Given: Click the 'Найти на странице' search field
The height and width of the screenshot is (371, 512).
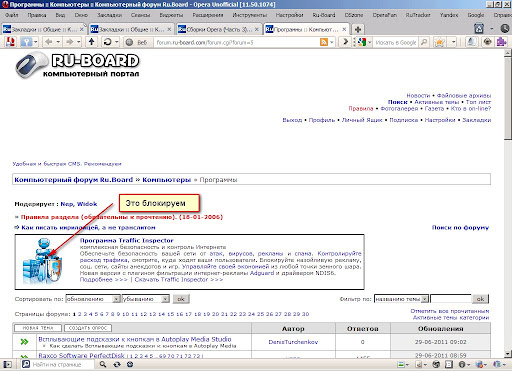Looking at the screenshot, I should point(61,364).
